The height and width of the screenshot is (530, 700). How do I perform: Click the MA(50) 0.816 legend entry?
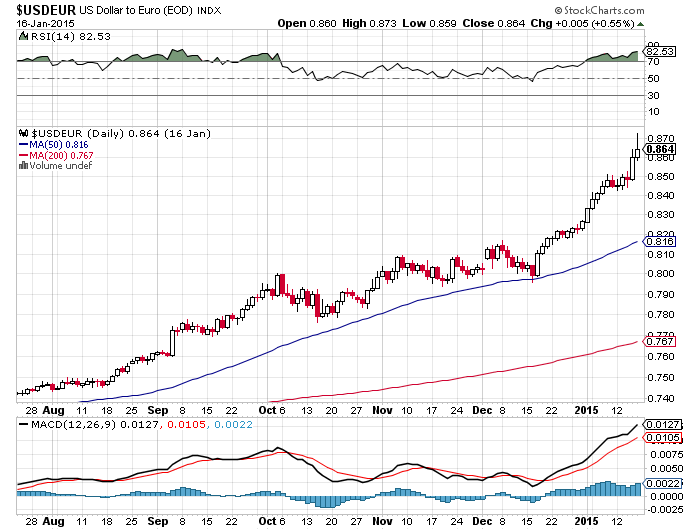click(54, 145)
